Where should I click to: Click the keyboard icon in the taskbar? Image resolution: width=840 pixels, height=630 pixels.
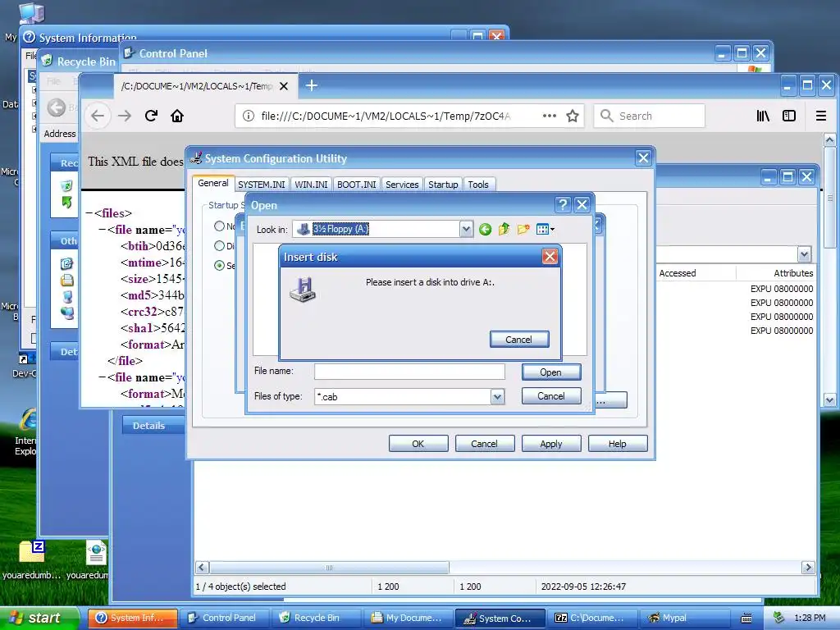(746, 619)
